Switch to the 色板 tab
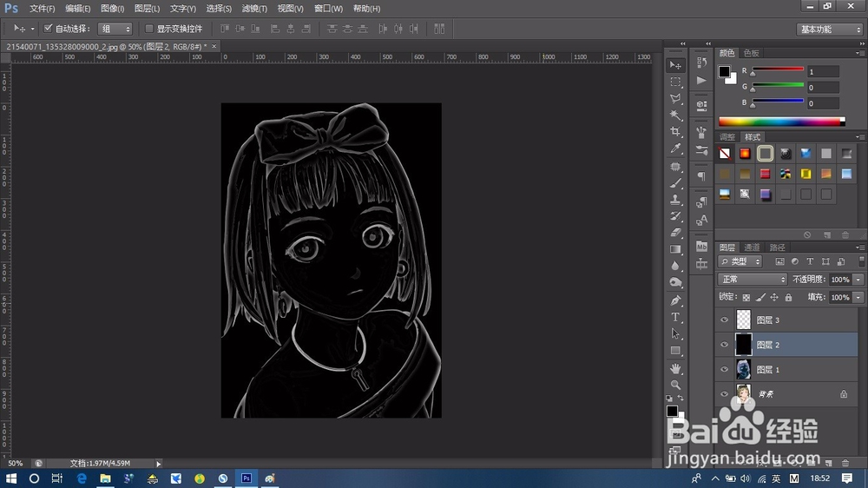This screenshot has height=488, width=868. 751,53
